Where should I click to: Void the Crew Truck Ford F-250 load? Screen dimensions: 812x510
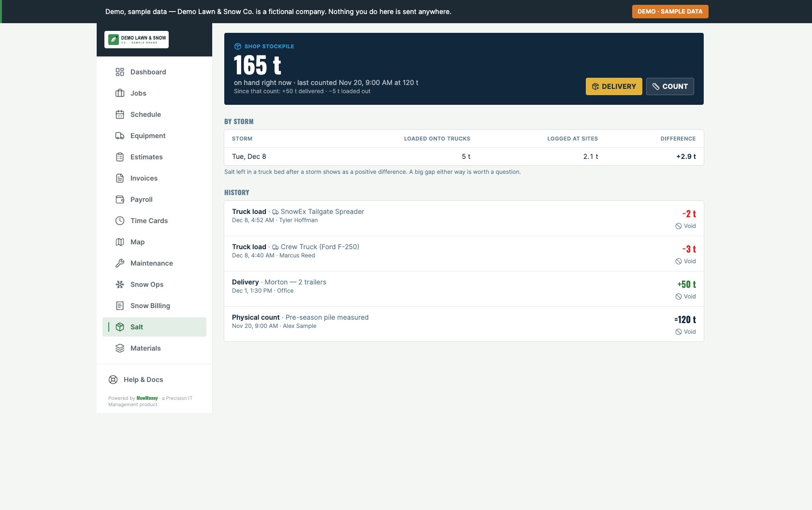(x=685, y=261)
